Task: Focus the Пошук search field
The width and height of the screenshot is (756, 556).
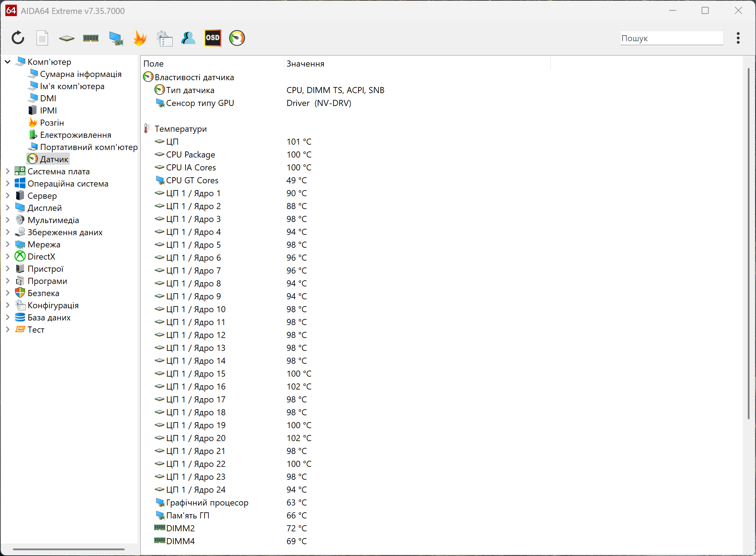Action: (x=672, y=38)
